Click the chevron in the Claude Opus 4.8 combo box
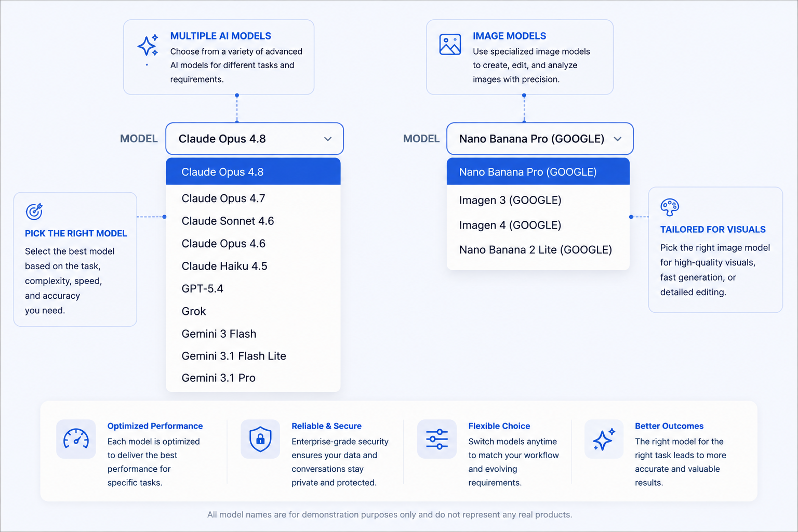The image size is (798, 532). 328,139
